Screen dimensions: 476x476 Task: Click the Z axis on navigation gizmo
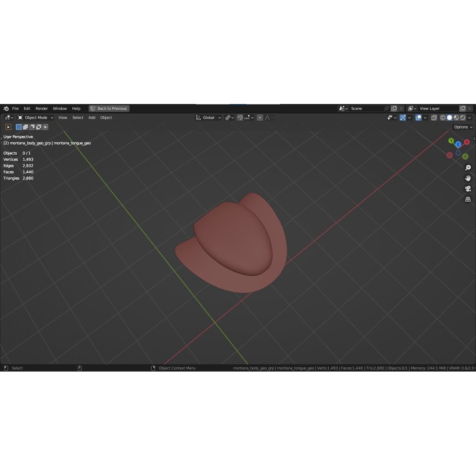(x=458, y=144)
